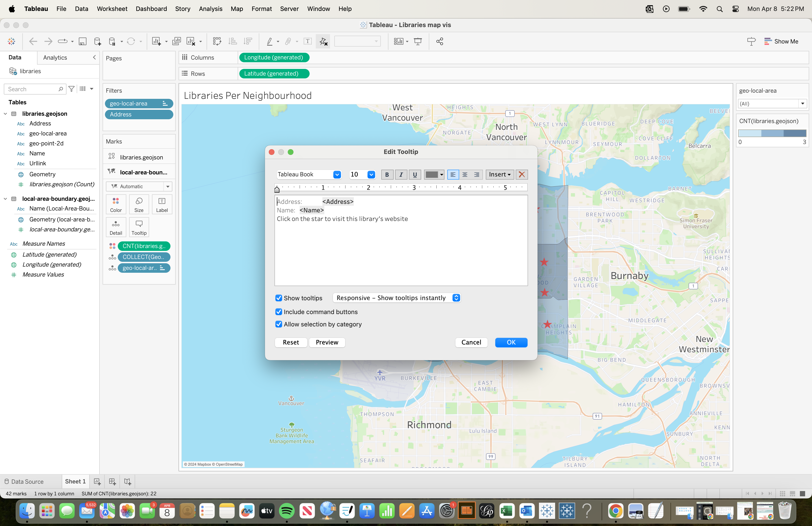Switch to the Analytics tab

pyautogui.click(x=55, y=57)
